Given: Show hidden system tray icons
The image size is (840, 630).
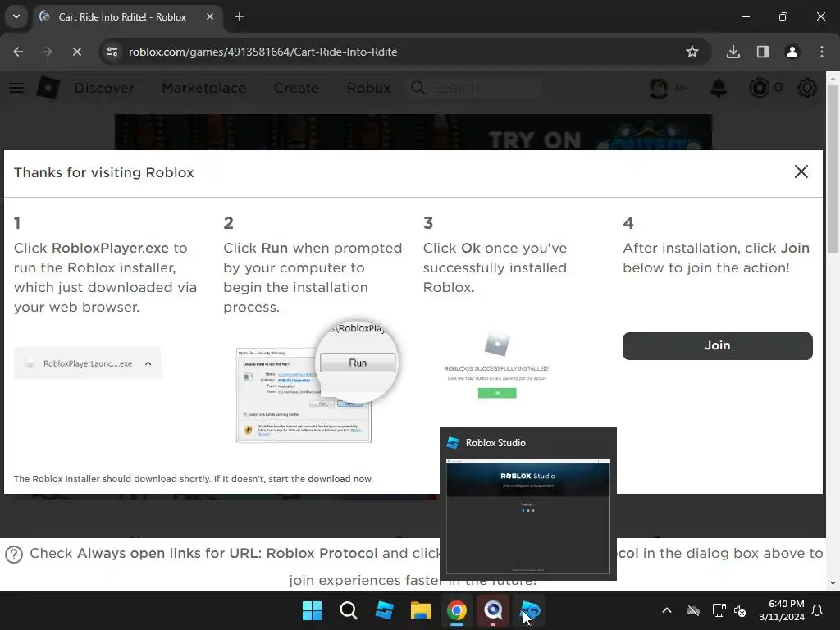Looking at the screenshot, I should [x=666, y=610].
